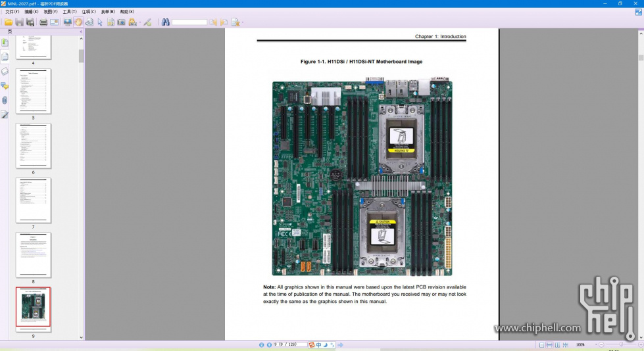The width and height of the screenshot is (644, 351).
Task: Open the 工具(T) menu
Action: point(70,11)
